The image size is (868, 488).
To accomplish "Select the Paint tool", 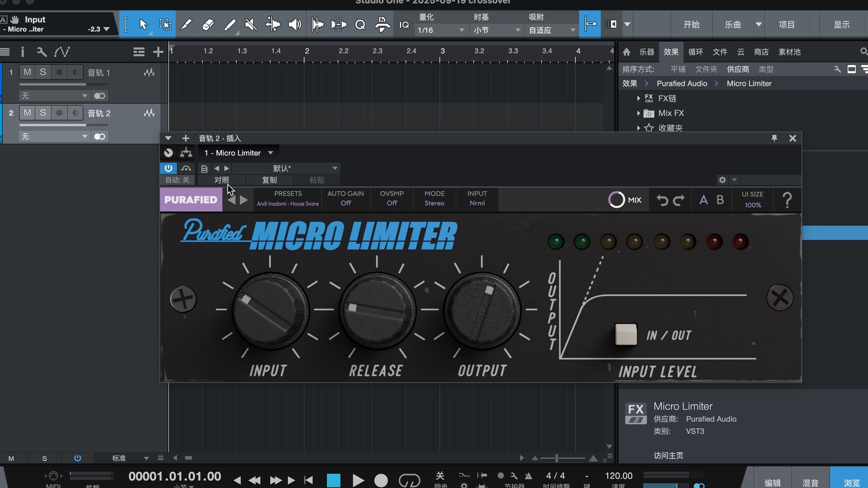I will (230, 24).
